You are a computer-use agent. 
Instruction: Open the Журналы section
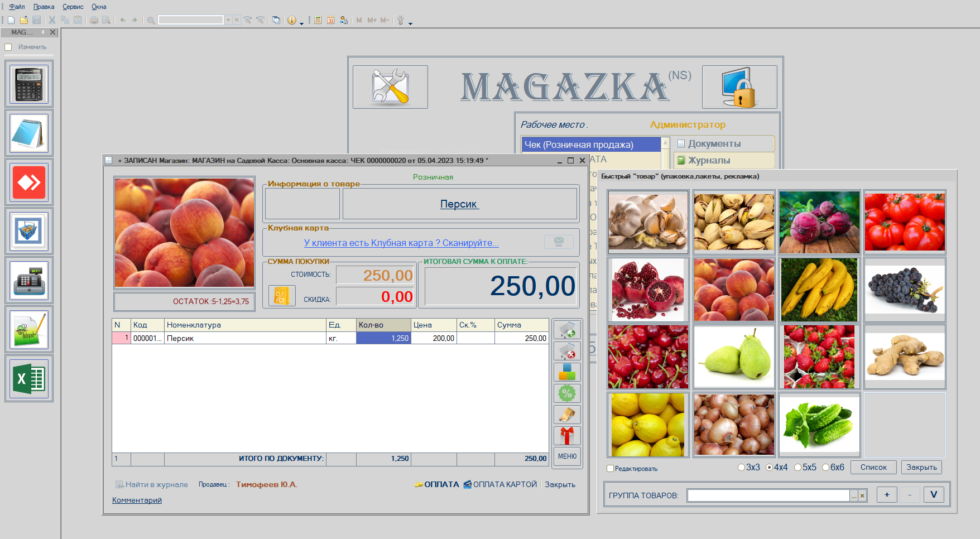tap(724, 160)
